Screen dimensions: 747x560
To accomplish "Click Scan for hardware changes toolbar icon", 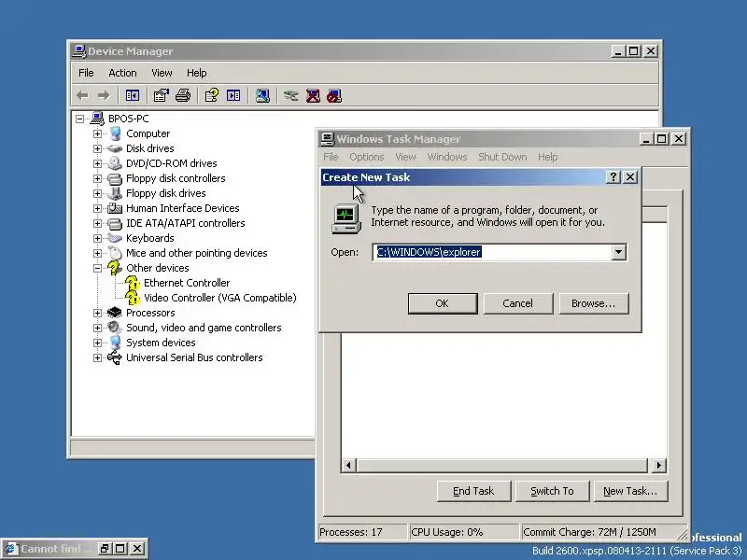I will [x=262, y=96].
